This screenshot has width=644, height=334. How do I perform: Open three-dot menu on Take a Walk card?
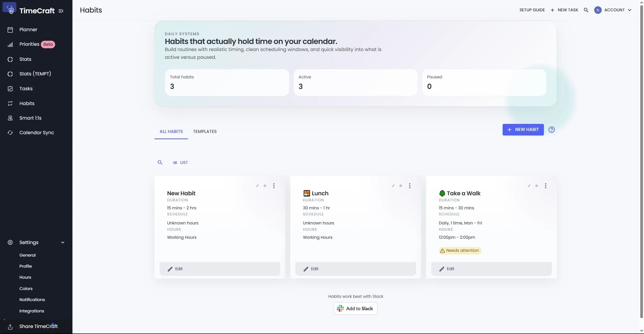click(546, 186)
